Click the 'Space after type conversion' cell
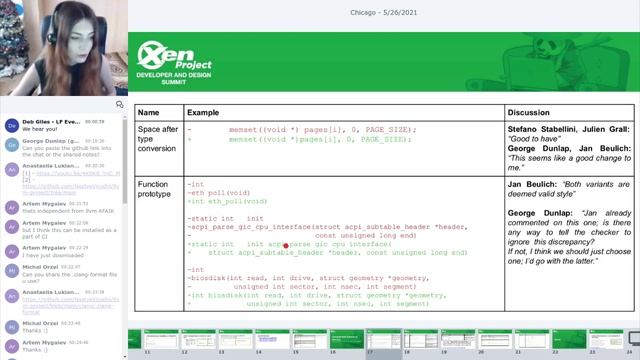Image resolution: width=640 pixels, height=360 pixels. pos(159,149)
